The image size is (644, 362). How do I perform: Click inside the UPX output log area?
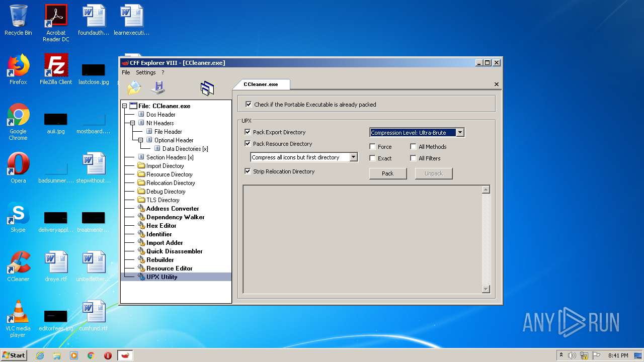click(362, 239)
